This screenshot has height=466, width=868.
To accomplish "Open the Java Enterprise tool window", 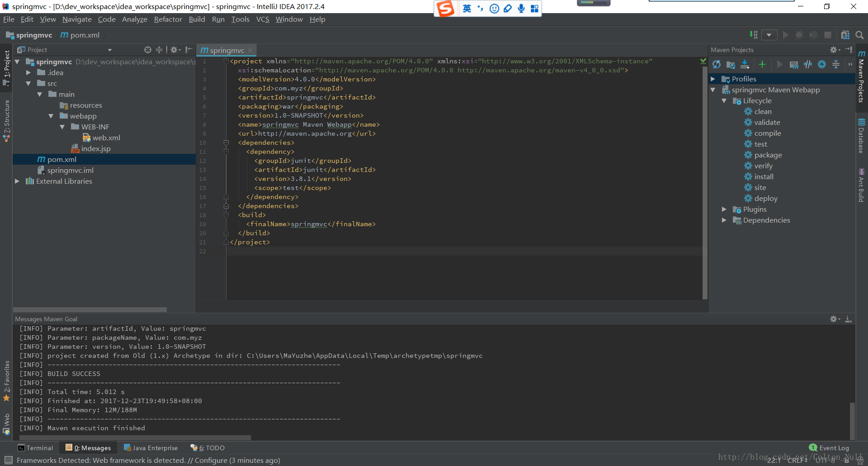I will coord(151,448).
